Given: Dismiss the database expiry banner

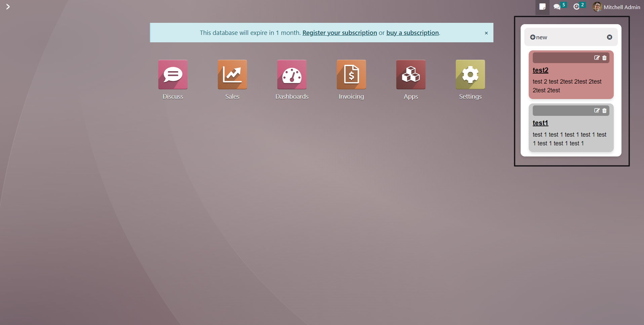Looking at the screenshot, I should (x=486, y=33).
